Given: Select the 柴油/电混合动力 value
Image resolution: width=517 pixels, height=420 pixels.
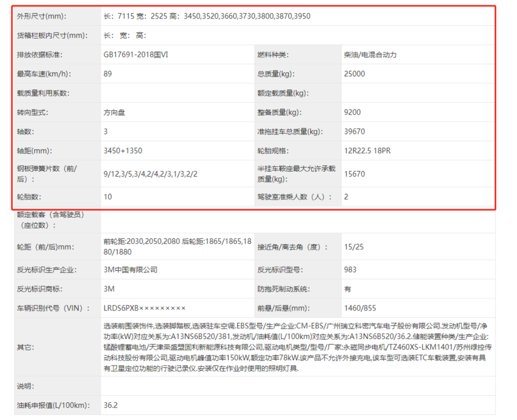Looking at the screenshot, I should coord(370,55).
